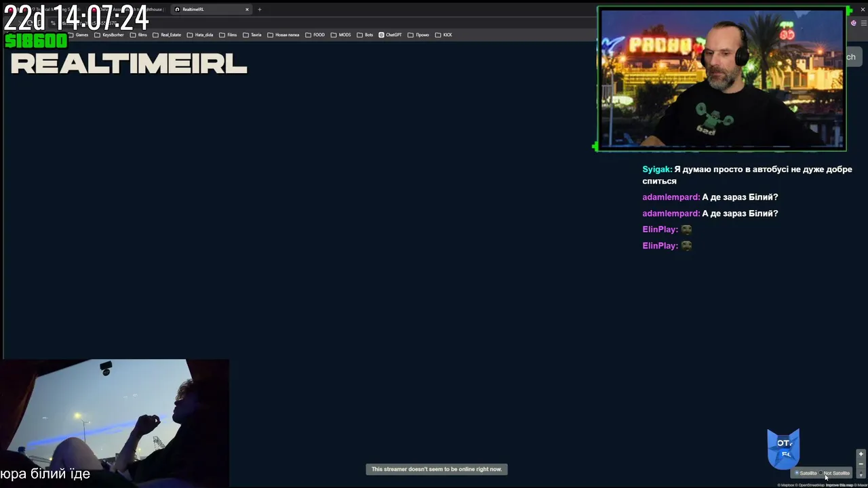Click the юра білий їде caption
868x488 pixels.
pyautogui.click(x=45, y=474)
